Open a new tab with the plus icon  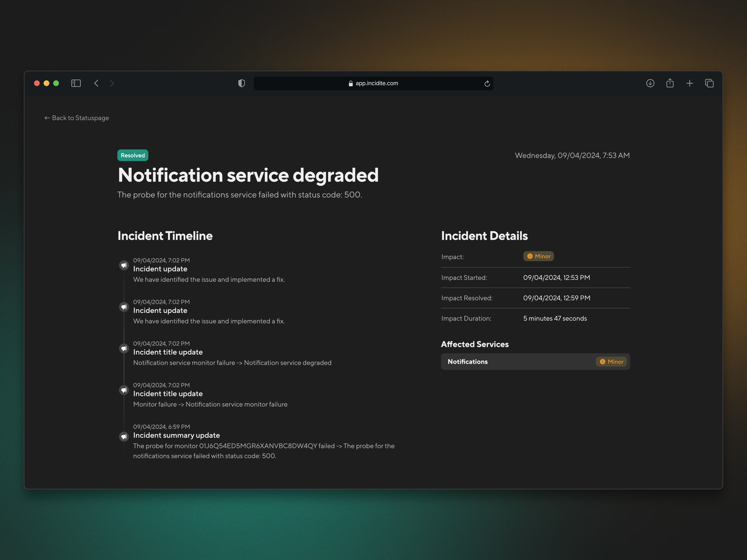(690, 83)
